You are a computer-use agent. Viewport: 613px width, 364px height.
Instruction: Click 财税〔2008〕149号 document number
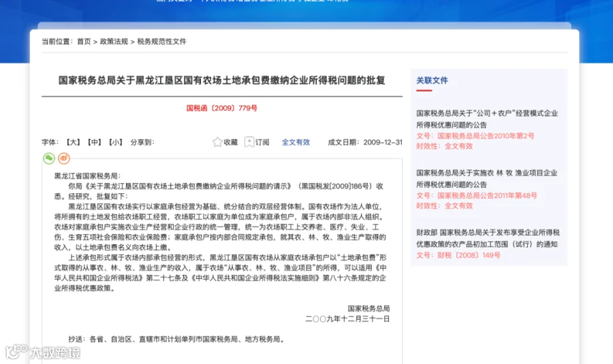(x=469, y=255)
